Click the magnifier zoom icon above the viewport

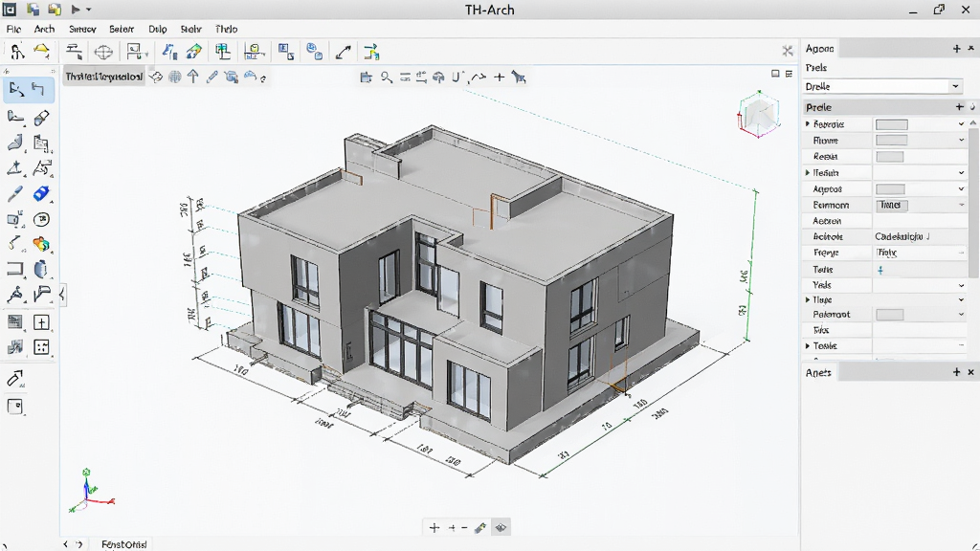pos(387,77)
